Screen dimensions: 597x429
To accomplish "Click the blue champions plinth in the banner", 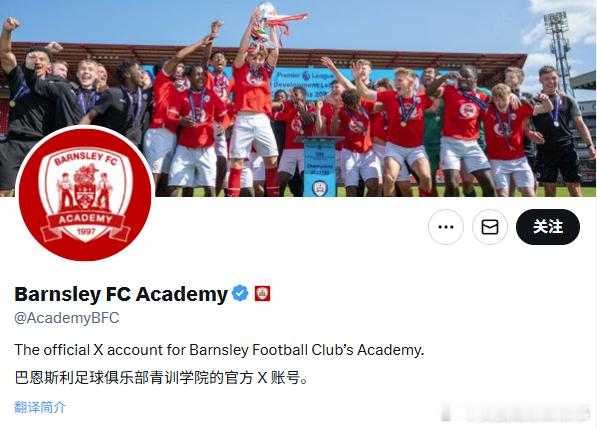I will tap(319, 167).
